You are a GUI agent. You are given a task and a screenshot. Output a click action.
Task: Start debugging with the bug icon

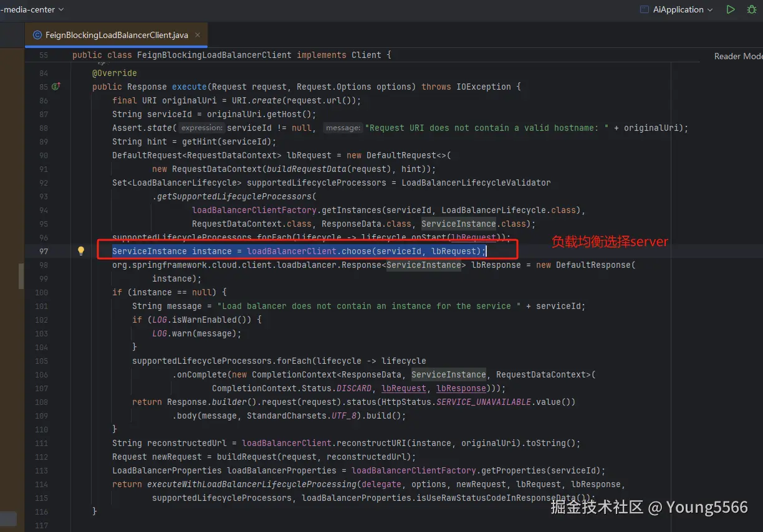[x=752, y=9]
